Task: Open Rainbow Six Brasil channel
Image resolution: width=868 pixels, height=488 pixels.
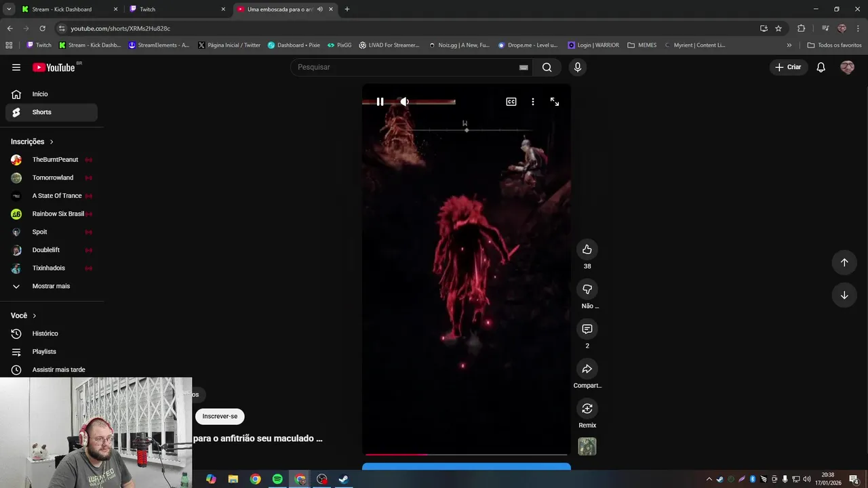Action: [52, 213]
